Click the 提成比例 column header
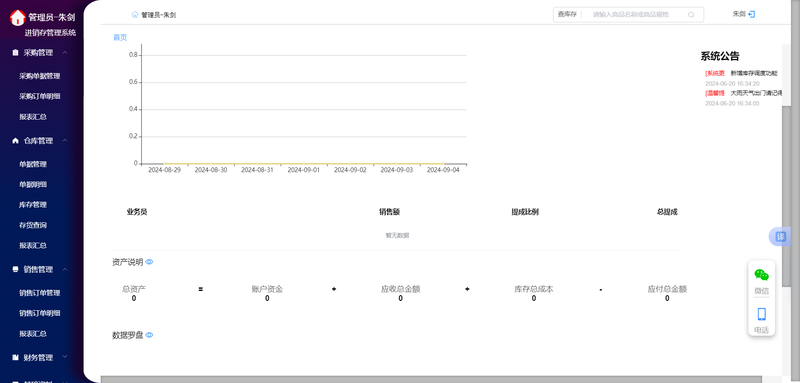Screen dimensions: 800x383 [525, 212]
